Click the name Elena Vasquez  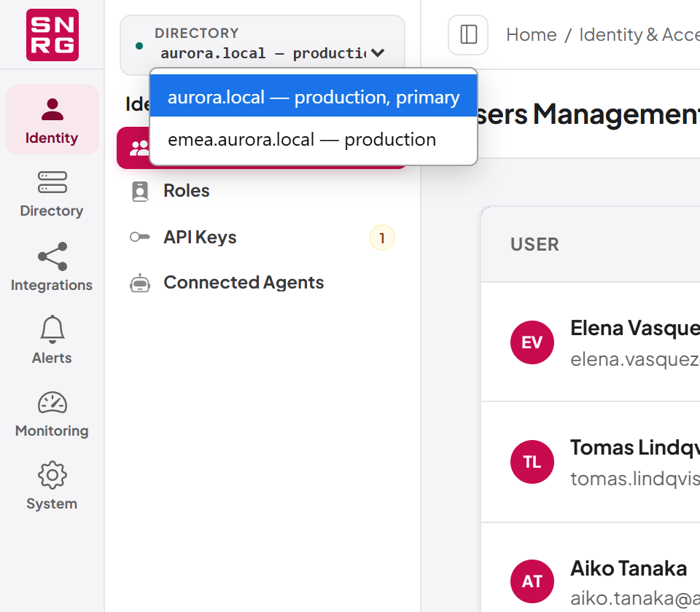[635, 328]
